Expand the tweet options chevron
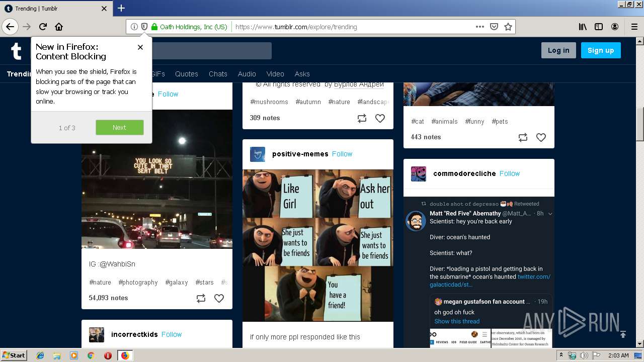Screen dimensions: 644x362 (x=550, y=214)
